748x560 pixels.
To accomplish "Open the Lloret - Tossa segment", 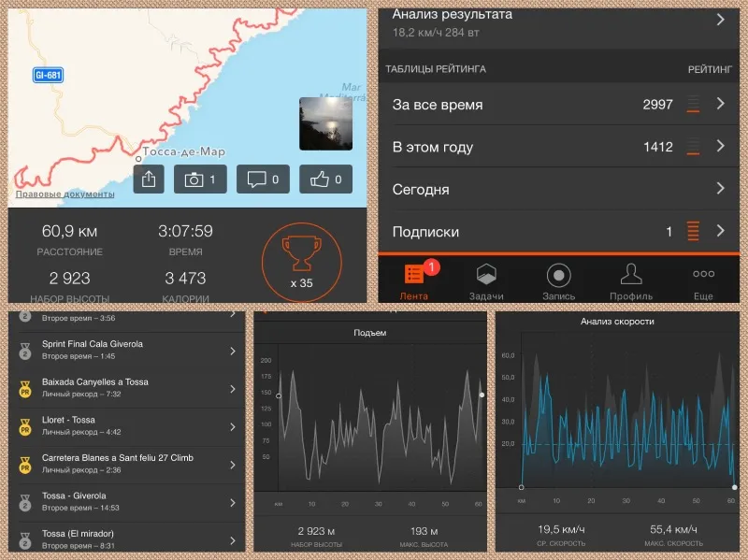I will point(127,426).
